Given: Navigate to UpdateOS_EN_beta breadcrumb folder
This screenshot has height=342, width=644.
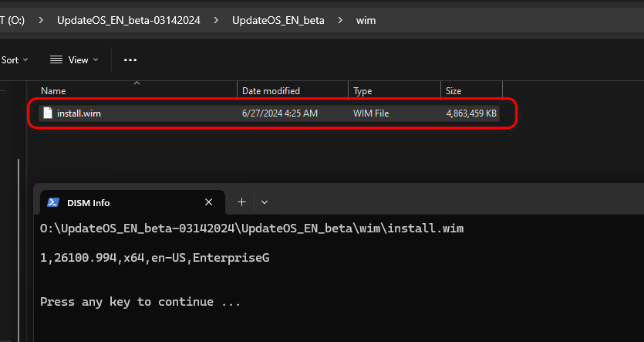Looking at the screenshot, I should (278, 21).
